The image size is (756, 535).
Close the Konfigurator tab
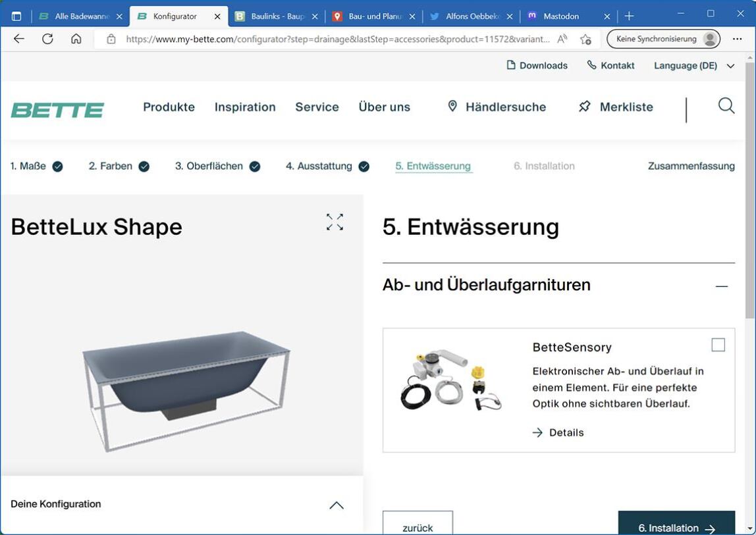pyautogui.click(x=217, y=16)
